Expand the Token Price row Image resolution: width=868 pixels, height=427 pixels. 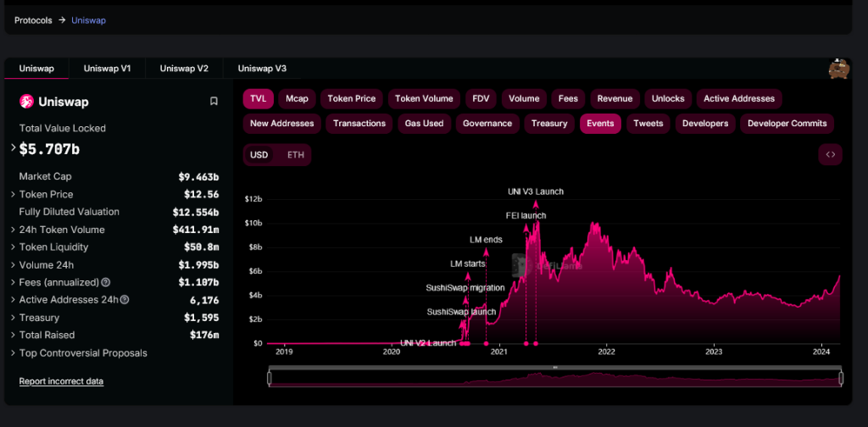pyautogui.click(x=13, y=194)
